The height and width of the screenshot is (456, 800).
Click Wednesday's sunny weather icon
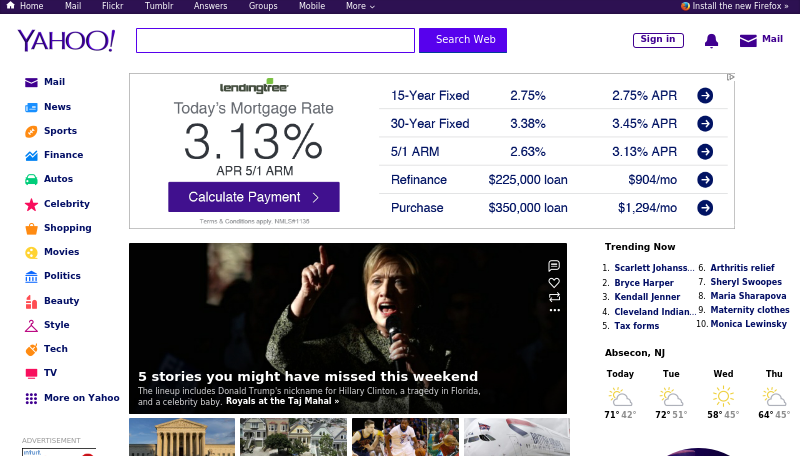pyautogui.click(x=723, y=396)
